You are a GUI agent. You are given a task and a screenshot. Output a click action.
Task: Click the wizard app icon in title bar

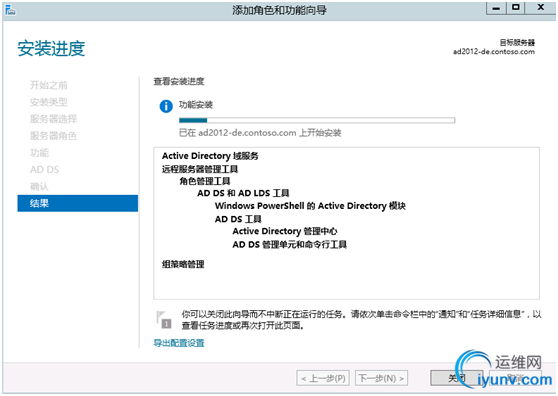[x=10, y=10]
